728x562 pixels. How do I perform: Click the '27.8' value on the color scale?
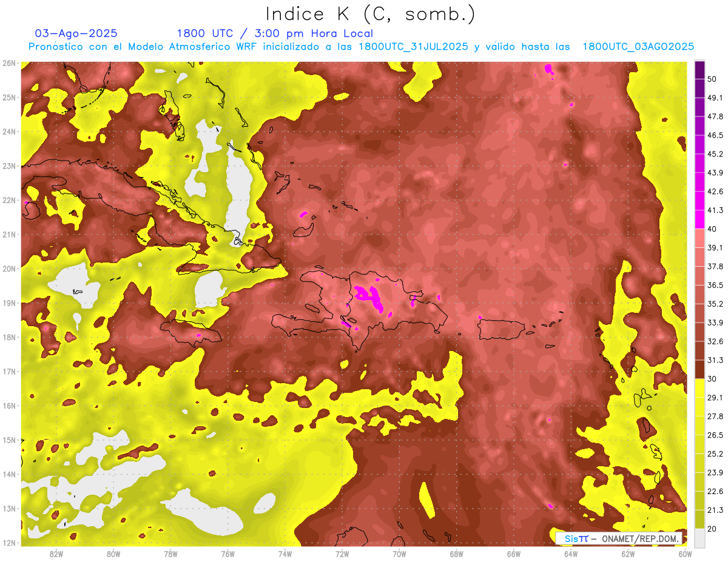point(715,416)
